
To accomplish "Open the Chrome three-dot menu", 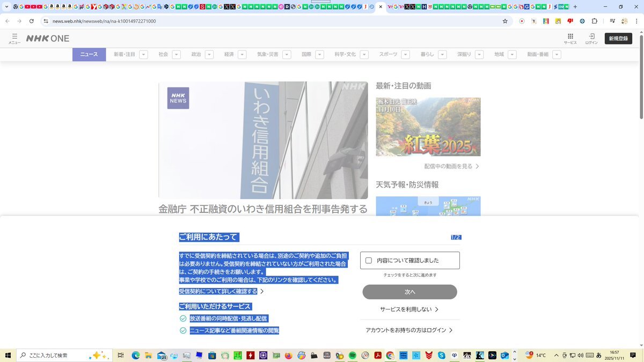I will (x=636, y=21).
